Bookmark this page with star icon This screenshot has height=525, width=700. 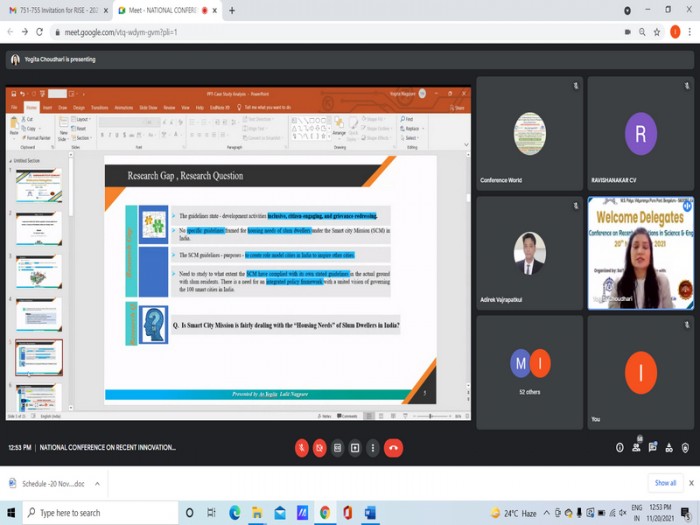tap(657, 32)
